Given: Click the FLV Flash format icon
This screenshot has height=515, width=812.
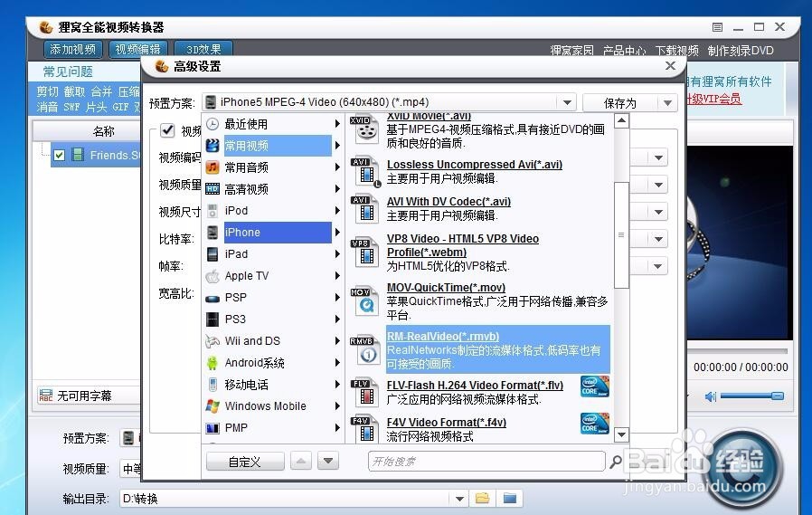Looking at the screenshot, I should tap(365, 393).
